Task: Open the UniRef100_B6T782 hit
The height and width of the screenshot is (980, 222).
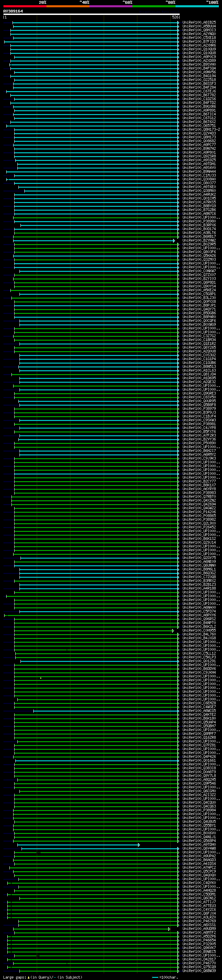Action: click(x=199, y=95)
